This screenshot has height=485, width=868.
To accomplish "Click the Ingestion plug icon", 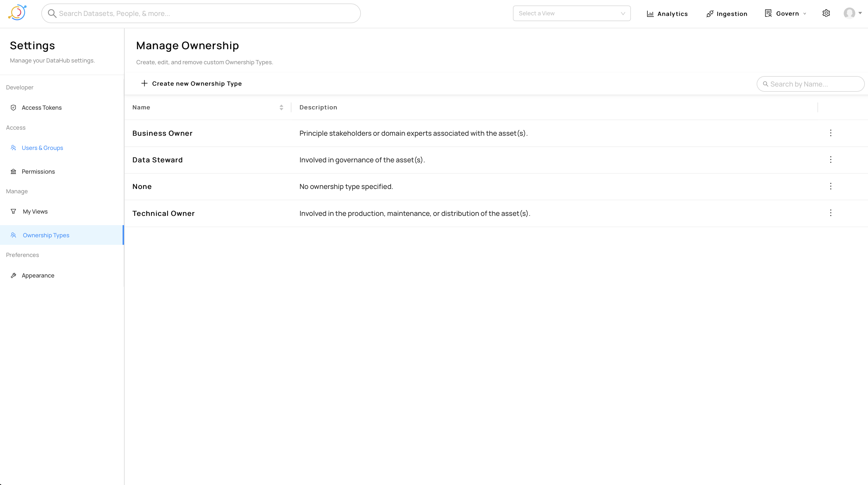I will coord(710,14).
